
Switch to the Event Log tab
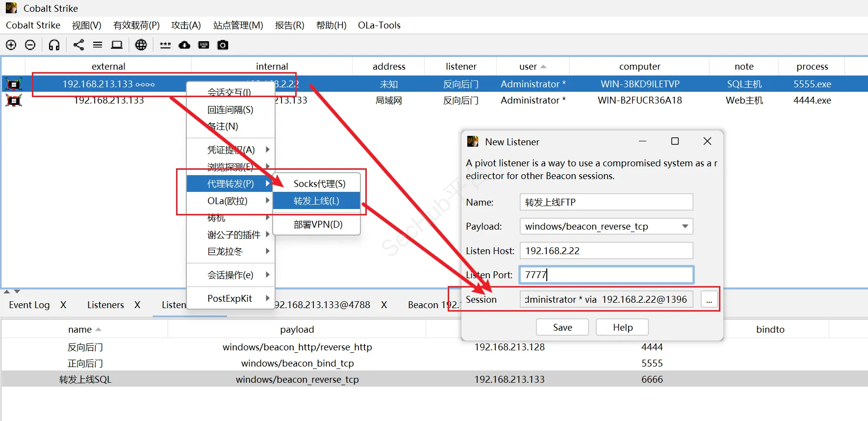[29, 305]
